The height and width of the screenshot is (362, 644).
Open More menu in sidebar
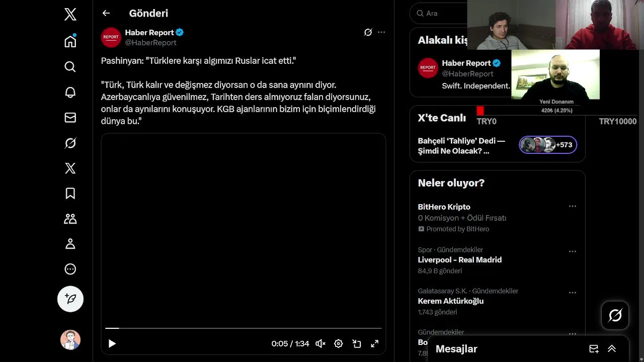click(x=70, y=269)
